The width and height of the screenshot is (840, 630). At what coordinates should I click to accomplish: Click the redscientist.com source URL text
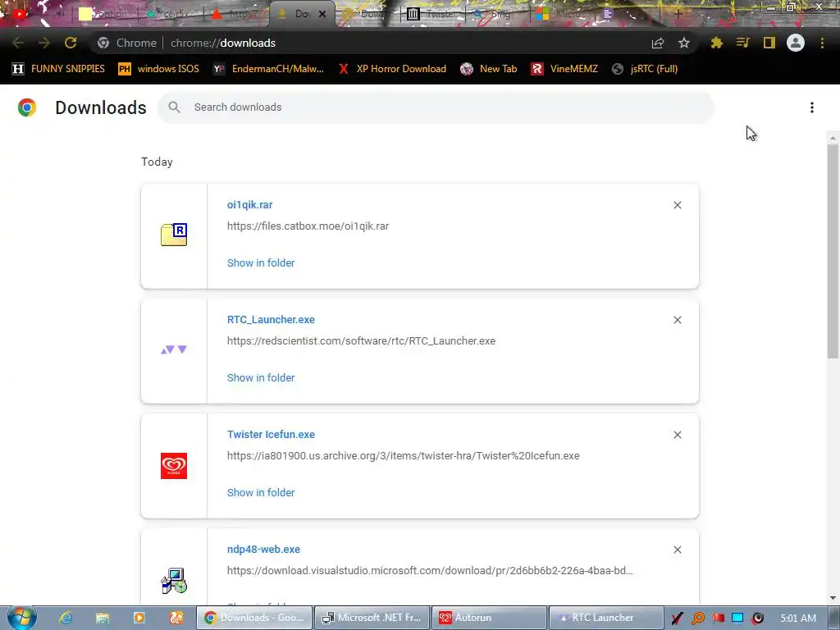point(361,340)
